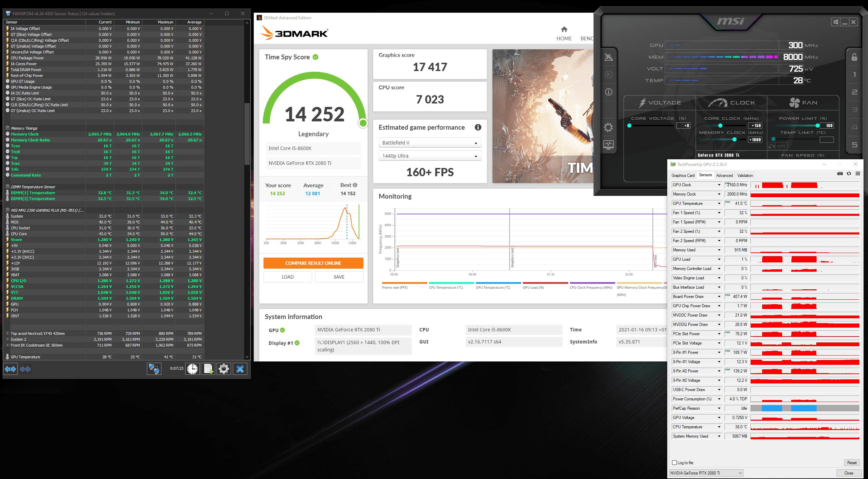Image resolution: width=868 pixels, height=479 pixels.
Task: Switch to GPU-Z Sensors tab
Action: [x=705, y=175]
